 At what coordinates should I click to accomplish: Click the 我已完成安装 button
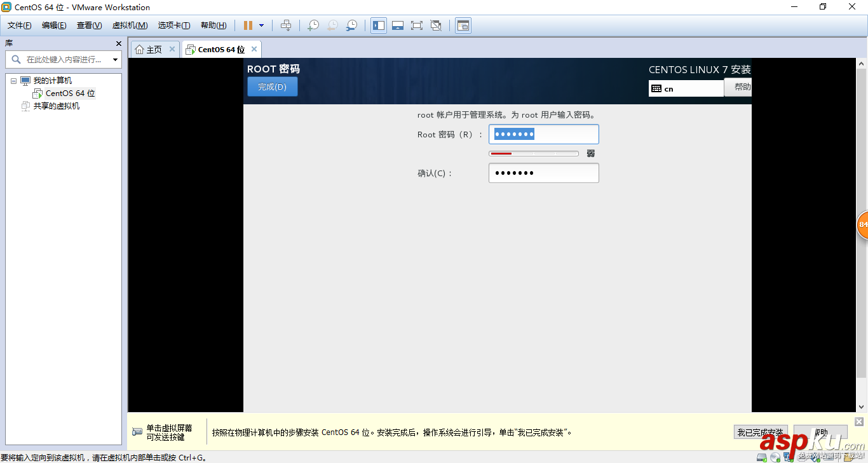(760, 432)
